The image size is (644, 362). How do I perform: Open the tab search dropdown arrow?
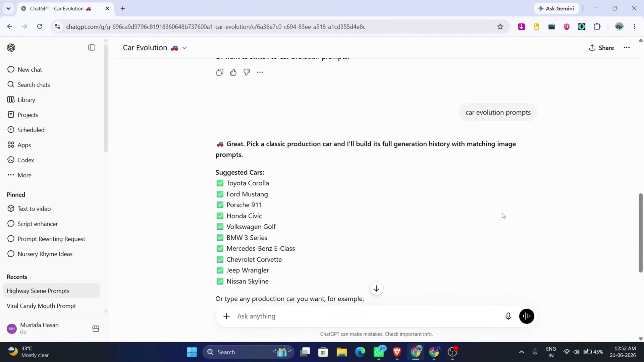8,9
